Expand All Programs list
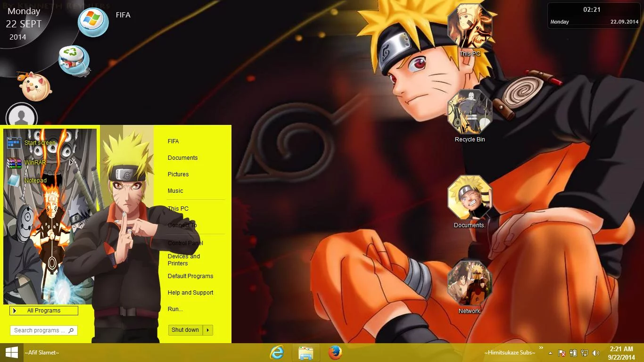The height and width of the screenshot is (362, 644). 44,311
